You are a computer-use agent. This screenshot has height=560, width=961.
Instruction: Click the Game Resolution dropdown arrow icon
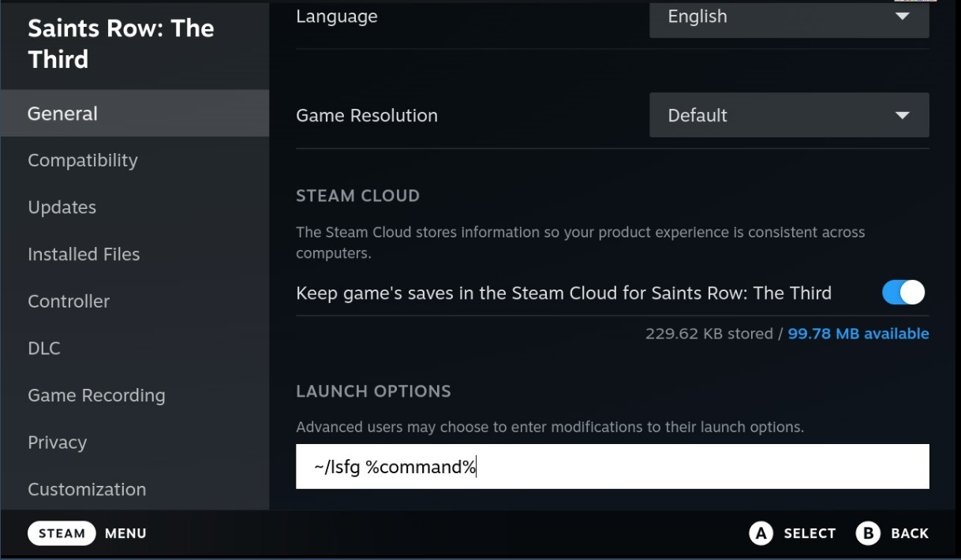pos(903,116)
